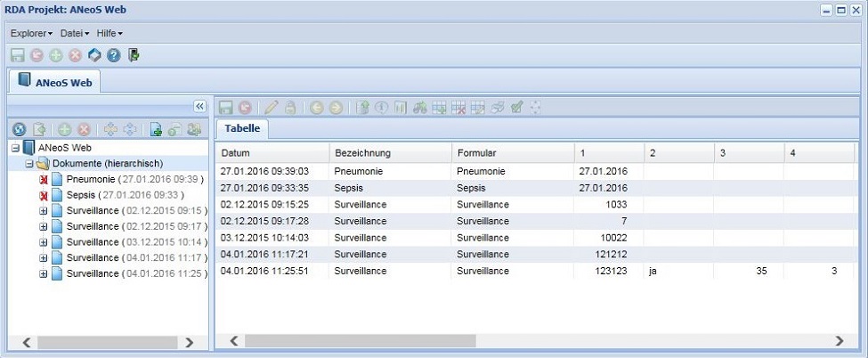This screenshot has height=358, width=868.
Task: Click the binoculars search icon in table toolbar
Action: point(420,107)
